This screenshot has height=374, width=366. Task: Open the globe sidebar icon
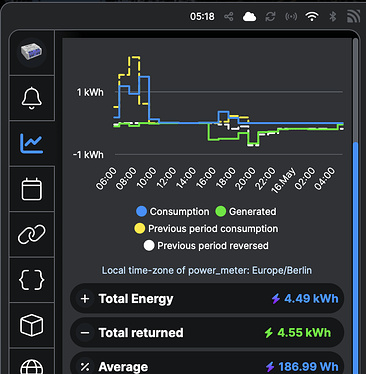click(32, 367)
